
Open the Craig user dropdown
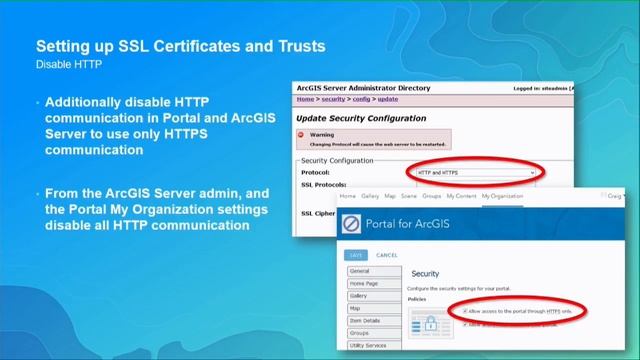[x=616, y=196]
